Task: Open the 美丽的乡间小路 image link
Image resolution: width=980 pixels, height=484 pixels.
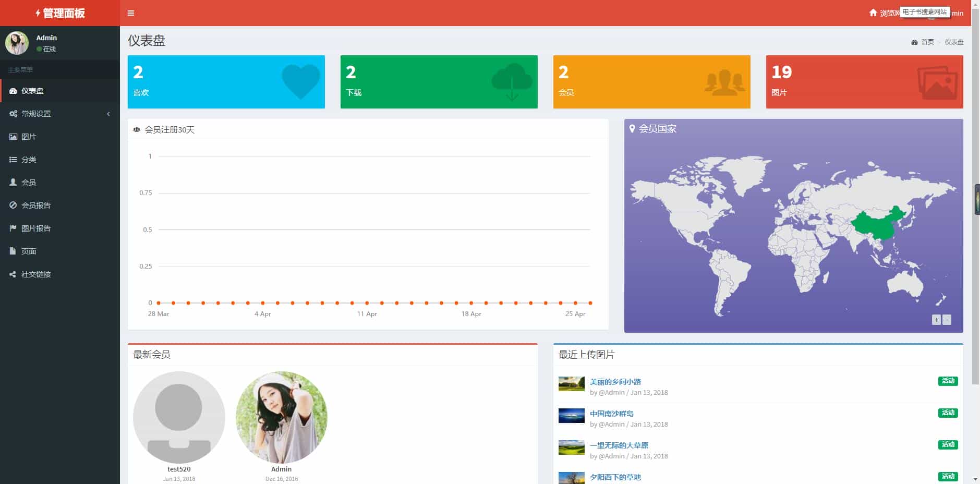Action: (615, 382)
